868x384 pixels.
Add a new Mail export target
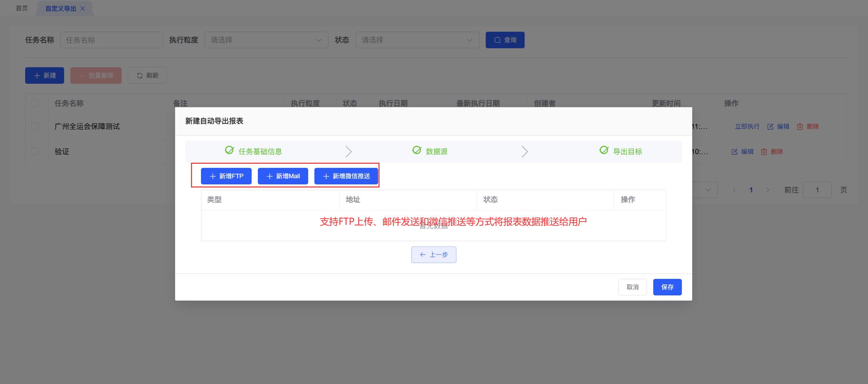pos(283,176)
